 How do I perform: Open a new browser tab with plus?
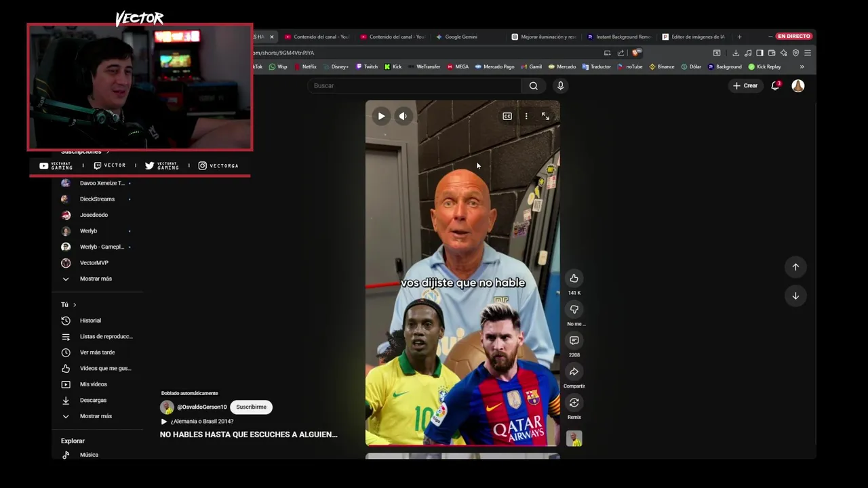point(739,37)
